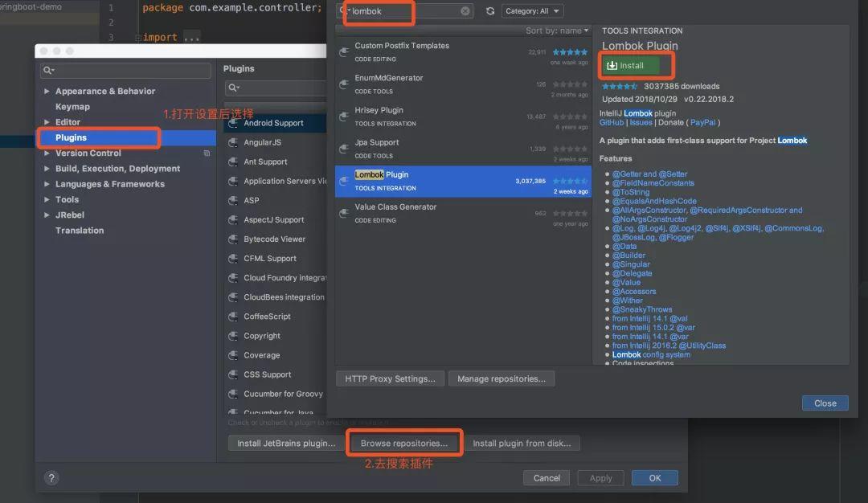
Task: Click the settings search magnifier icon
Action: tap(49, 70)
